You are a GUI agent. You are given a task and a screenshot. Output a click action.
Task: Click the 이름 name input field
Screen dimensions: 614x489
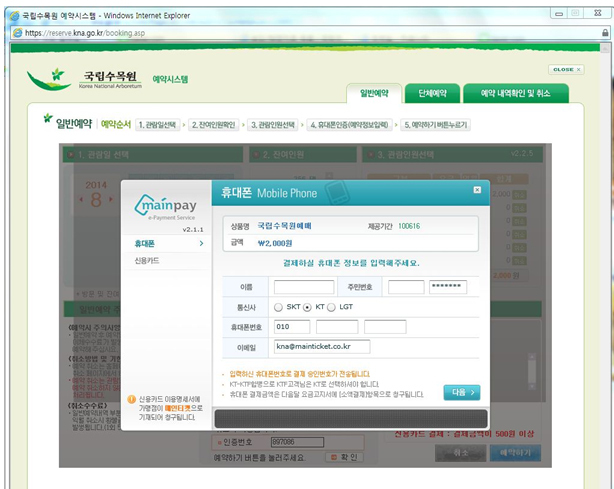[304, 287]
